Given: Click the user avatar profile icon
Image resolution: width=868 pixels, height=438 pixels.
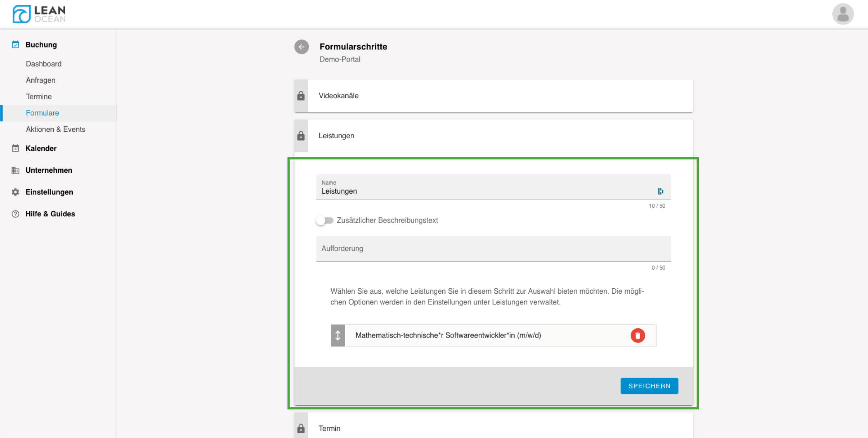Looking at the screenshot, I should click(x=842, y=14).
